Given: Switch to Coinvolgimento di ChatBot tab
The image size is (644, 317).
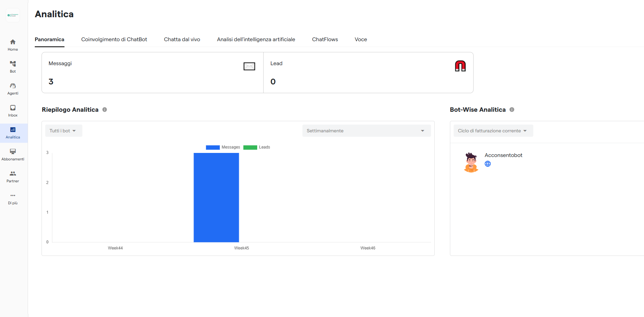Looking at the screenshot, I should [114, 39].
